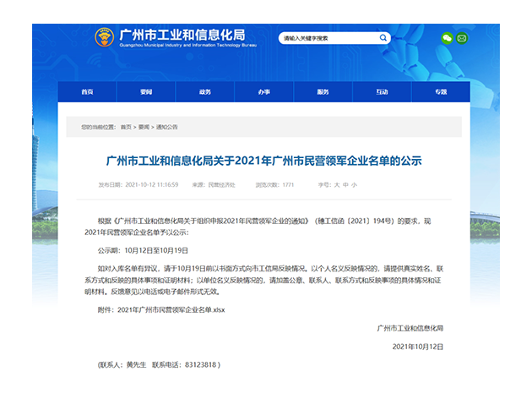
Task: Type in the keyword search box
Action: click(325, 38)
